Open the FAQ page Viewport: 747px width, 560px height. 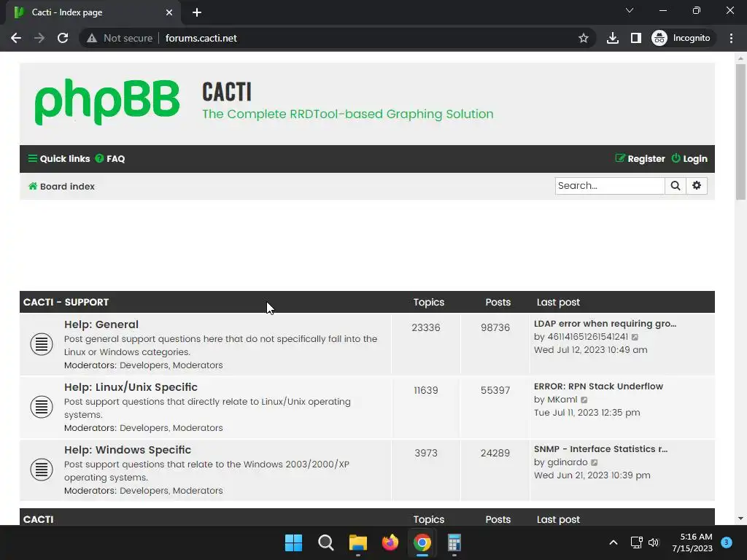tap(110, 158)
